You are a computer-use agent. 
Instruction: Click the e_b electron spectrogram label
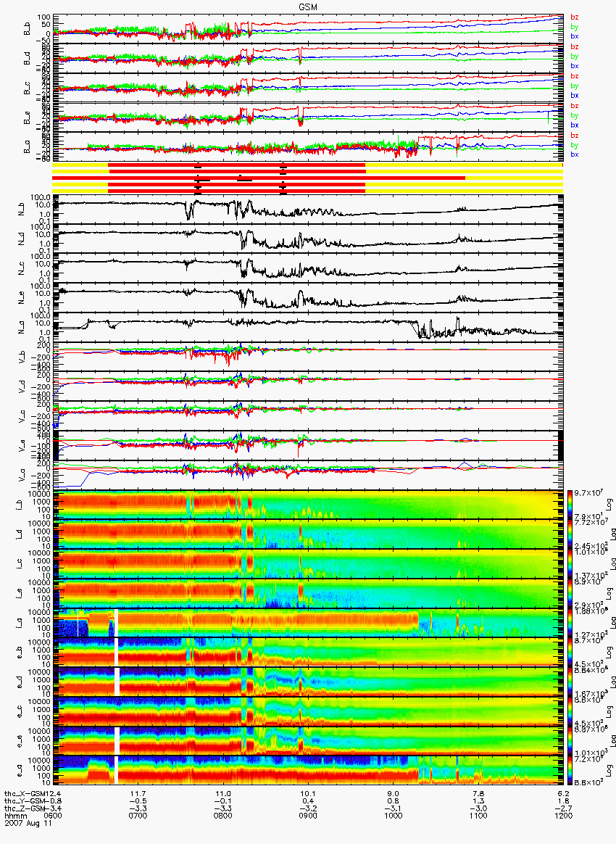[20, 653]
